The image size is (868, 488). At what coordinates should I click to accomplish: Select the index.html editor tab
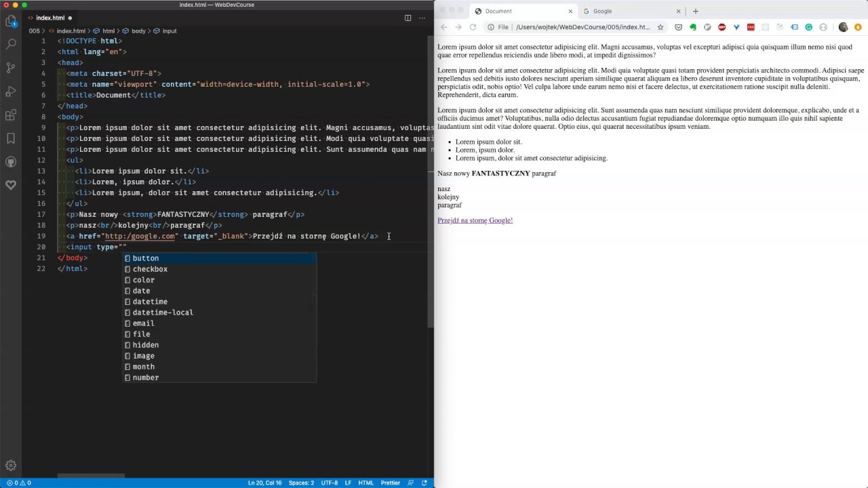tap(50, 18)
